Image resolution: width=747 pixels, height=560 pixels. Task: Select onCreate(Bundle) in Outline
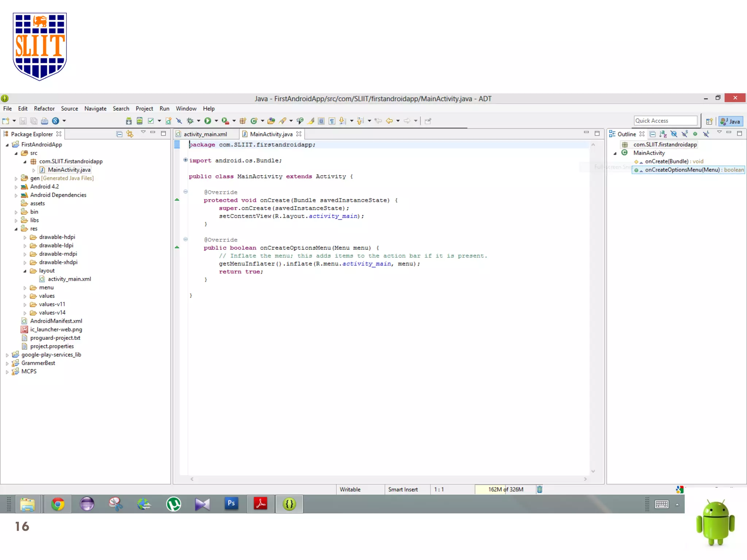[x=666, y=162]
